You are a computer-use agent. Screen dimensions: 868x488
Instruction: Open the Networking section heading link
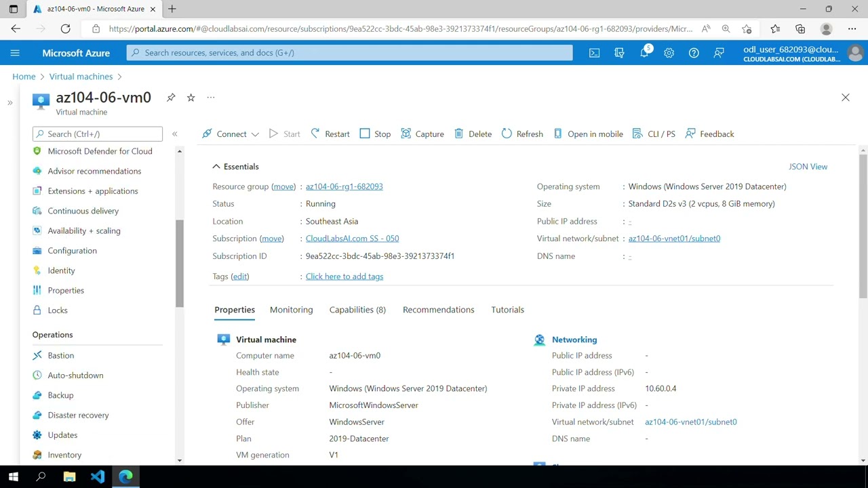pyautogui.click(x=574, y=340)
